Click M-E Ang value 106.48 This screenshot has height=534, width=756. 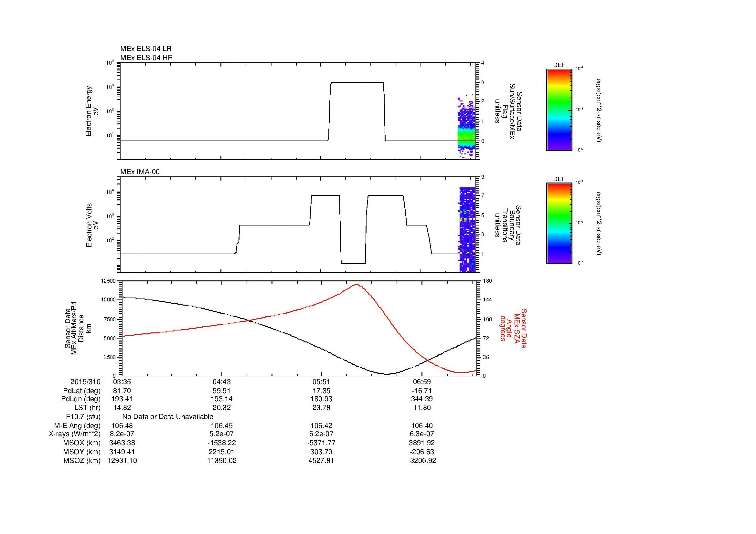pyautogui.click(x=122, y=425)
